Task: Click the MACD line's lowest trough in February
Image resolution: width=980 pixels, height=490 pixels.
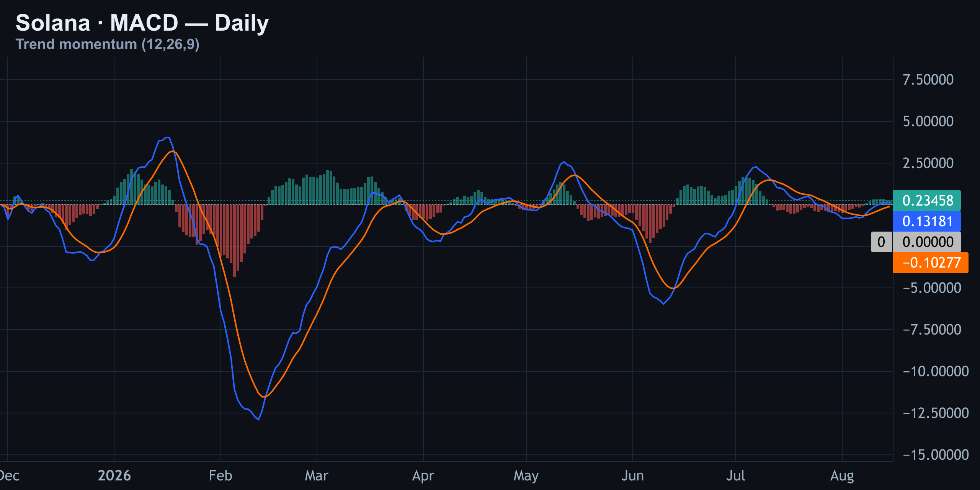Action: click(x=259, y=420)
